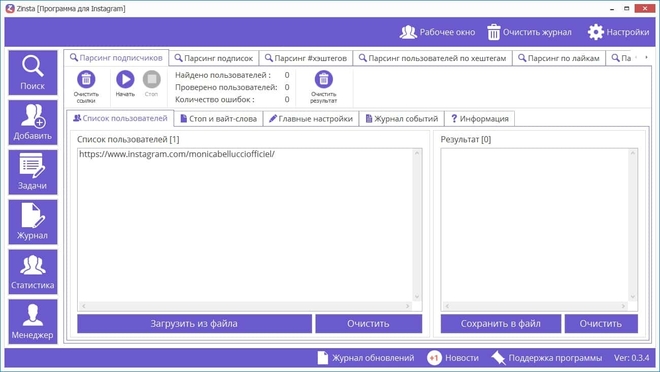Open the Статистика section
This screenshot has width=660, height=372.
tap(33, 272)
